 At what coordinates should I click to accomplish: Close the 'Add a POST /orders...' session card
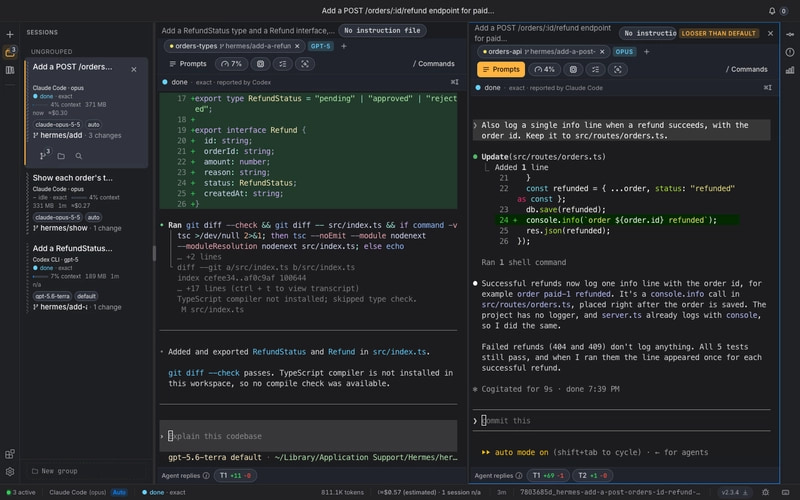(x=134, y=69)
